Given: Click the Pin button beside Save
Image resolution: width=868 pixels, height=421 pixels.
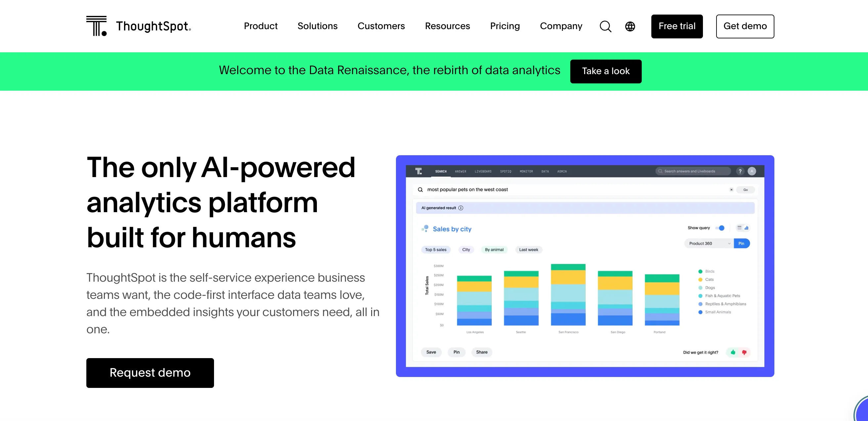Looking at the screenshot, I should click(x=456, y=352).
